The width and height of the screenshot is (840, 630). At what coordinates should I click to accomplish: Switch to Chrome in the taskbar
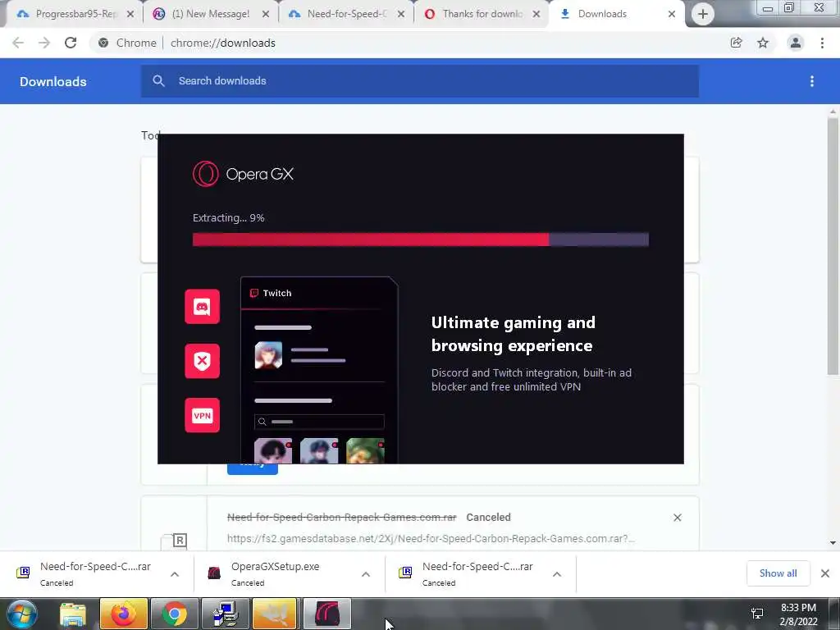(x=174, y=614)
